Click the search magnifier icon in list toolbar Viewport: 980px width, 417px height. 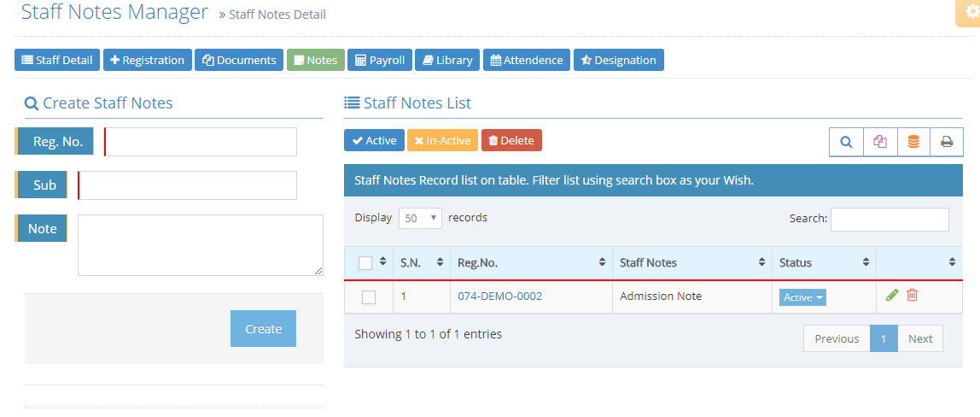[846, 142]
